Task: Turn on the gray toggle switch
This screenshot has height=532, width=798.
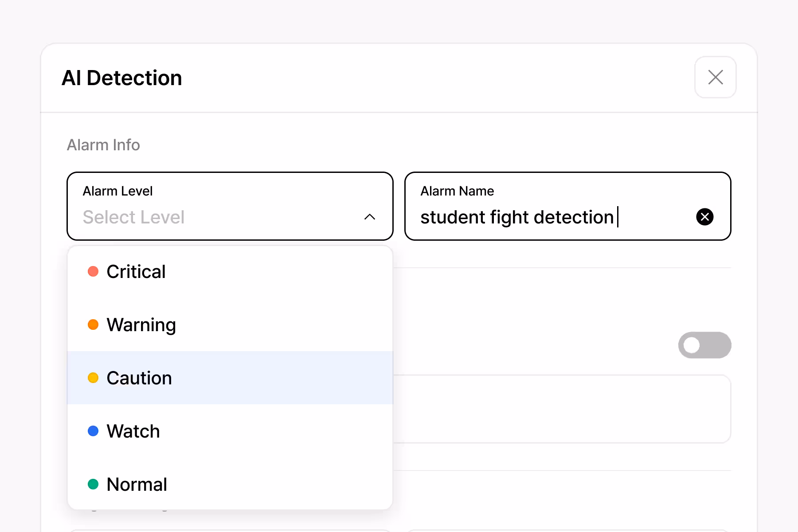Action: pos(704,345)
